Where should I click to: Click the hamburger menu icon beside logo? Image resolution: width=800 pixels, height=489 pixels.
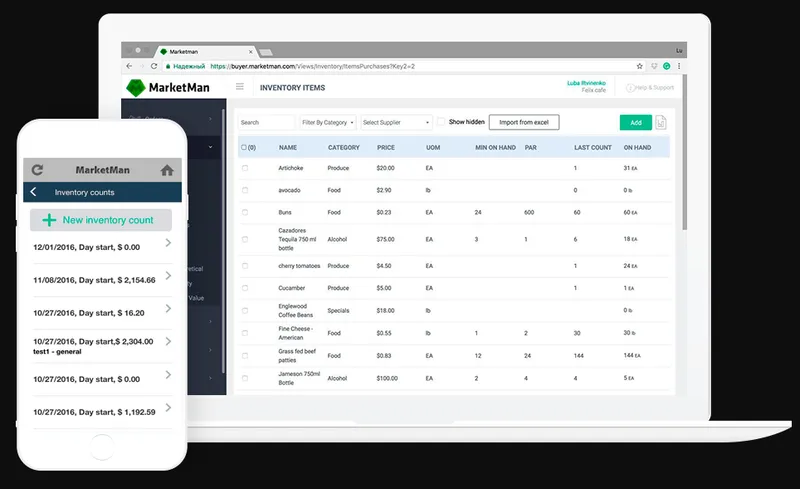point(240,87)
